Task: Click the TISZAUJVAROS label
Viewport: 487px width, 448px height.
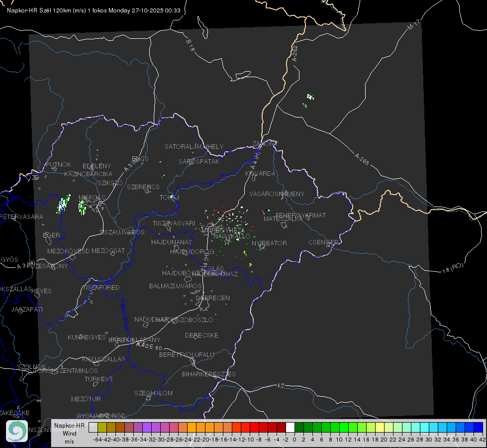Action: click(122, 232)
